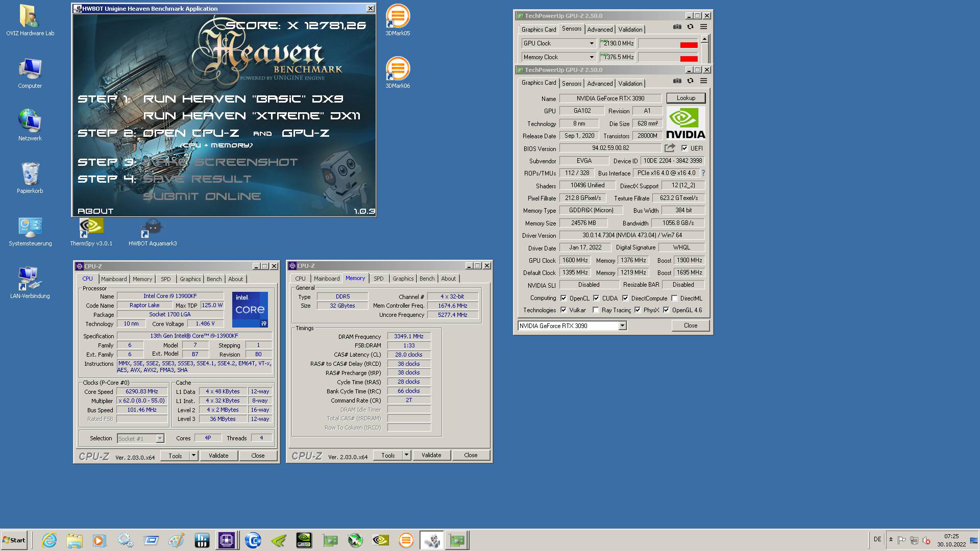Click the Close button in GPU-Z
This screenshot has width=980, height=551.
pos(690,325)
